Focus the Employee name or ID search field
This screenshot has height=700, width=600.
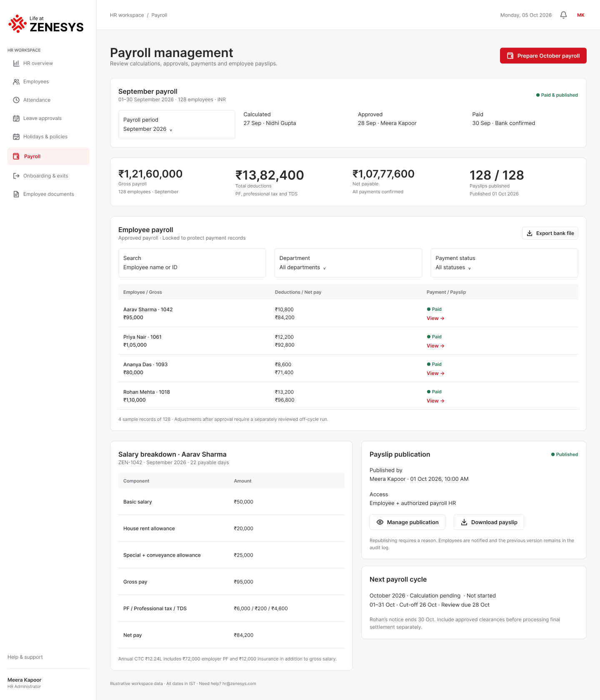coord(192,263)
